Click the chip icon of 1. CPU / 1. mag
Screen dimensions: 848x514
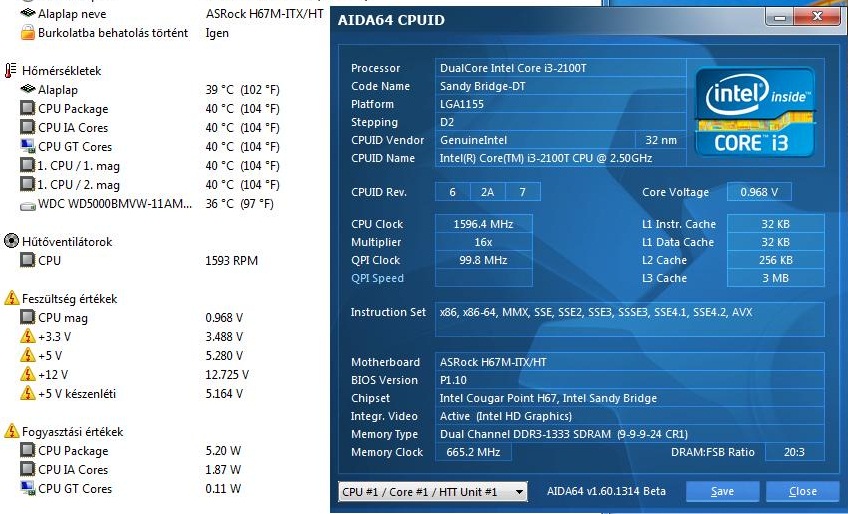(x=28, y=165)
